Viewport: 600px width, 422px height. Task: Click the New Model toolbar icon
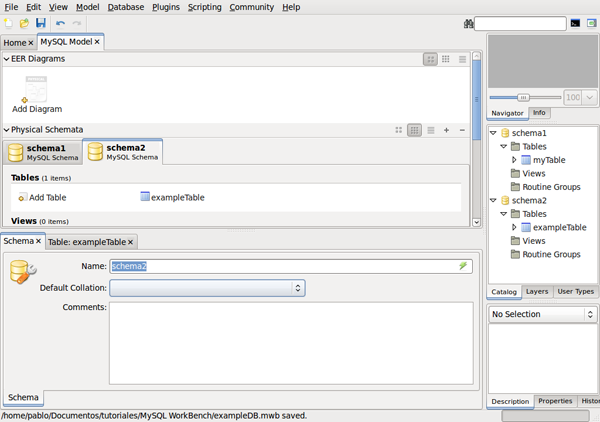[x=8, y=23]
